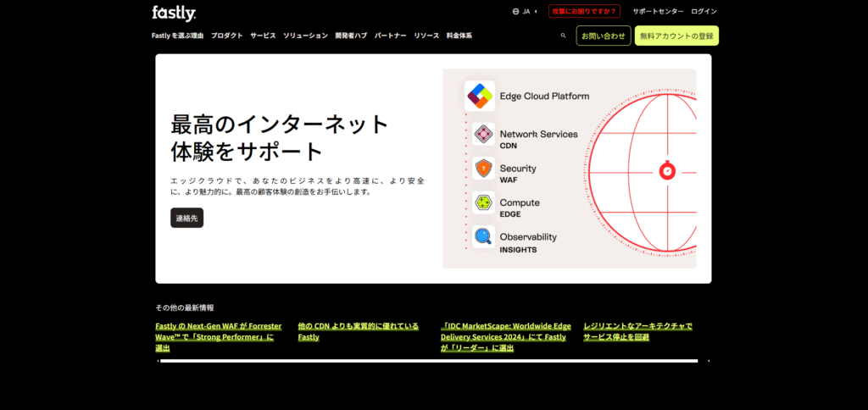Open the search magnifier icon
The image size is (868, 410).
[x=563, y=36]
